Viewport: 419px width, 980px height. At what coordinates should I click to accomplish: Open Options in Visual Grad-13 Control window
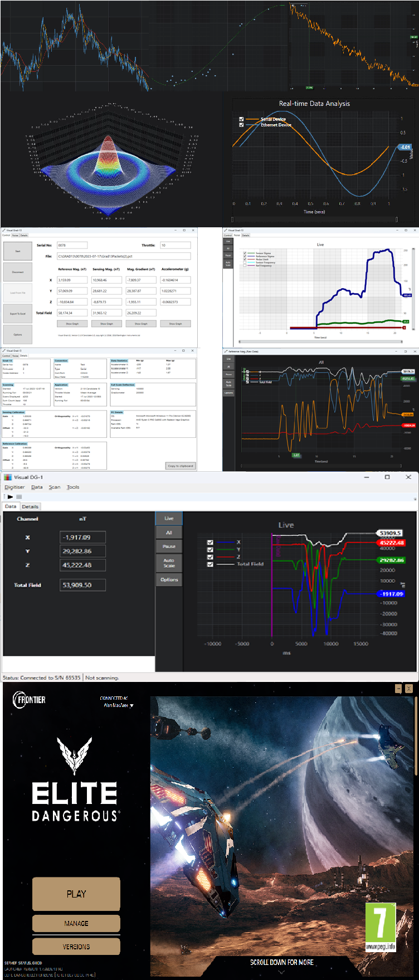tap(18, 334)
